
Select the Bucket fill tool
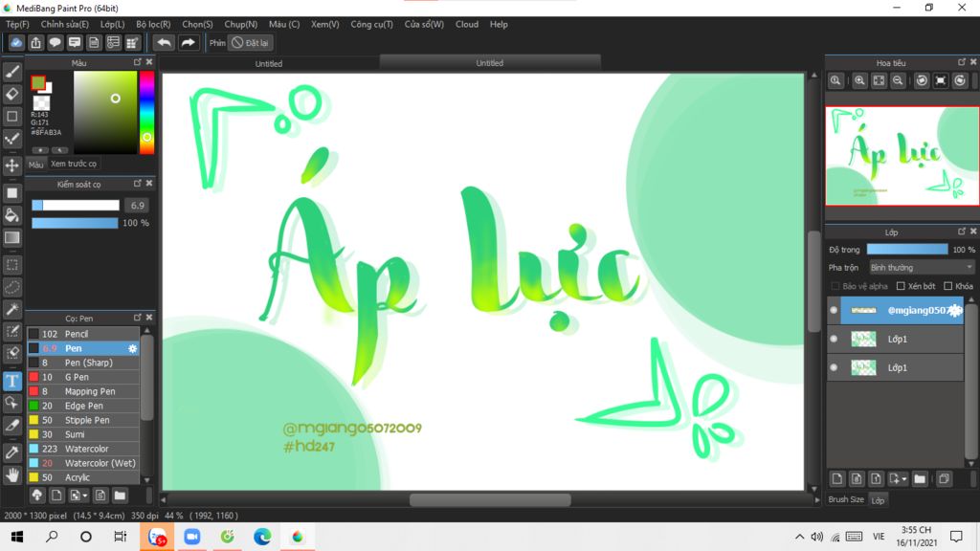coord(11,215)
